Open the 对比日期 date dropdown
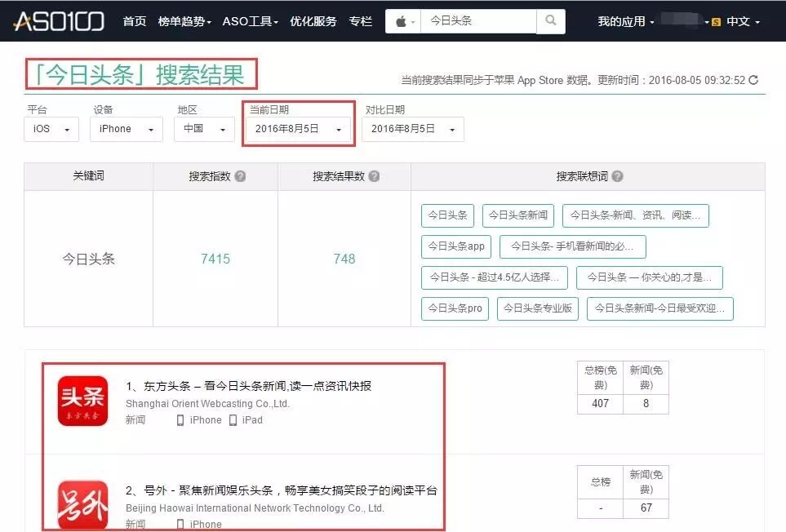Viewport: 786px width, 532px height. (x=413, y=129)
